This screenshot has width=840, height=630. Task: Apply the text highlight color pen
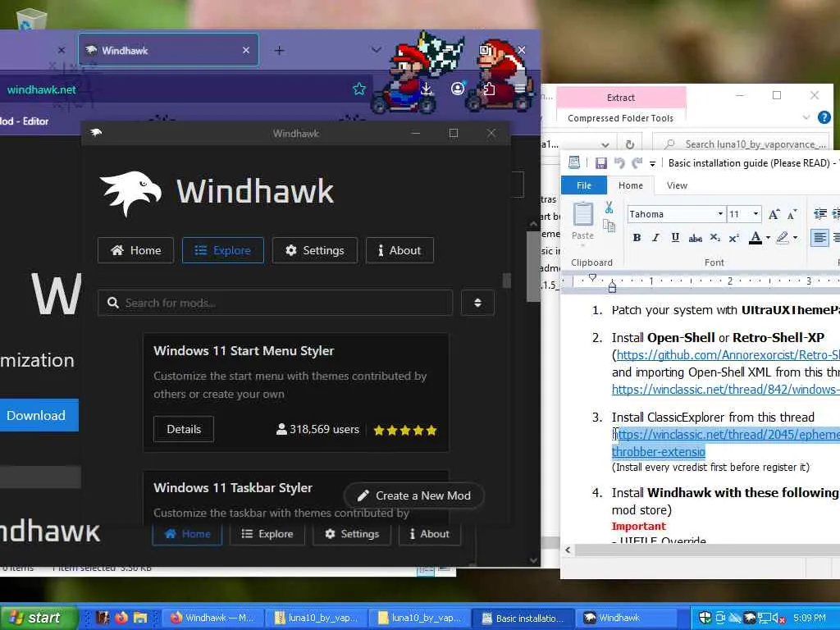point(783,237)
